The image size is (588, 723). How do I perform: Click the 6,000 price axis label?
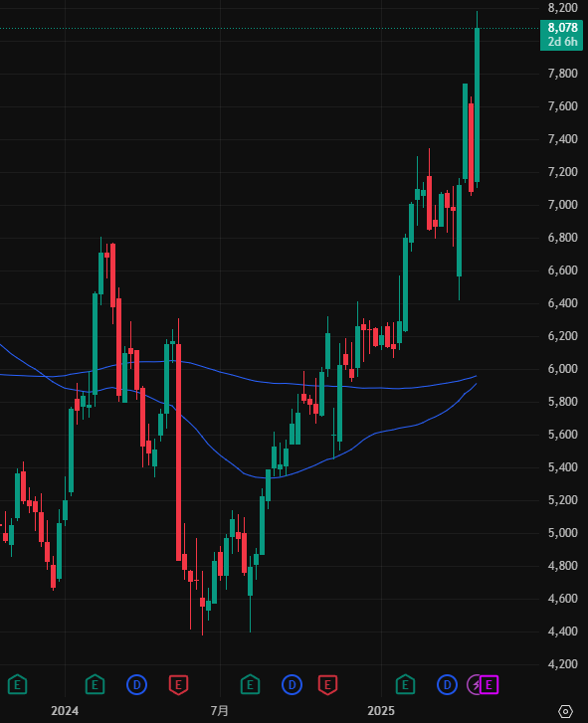pos(563,368)
